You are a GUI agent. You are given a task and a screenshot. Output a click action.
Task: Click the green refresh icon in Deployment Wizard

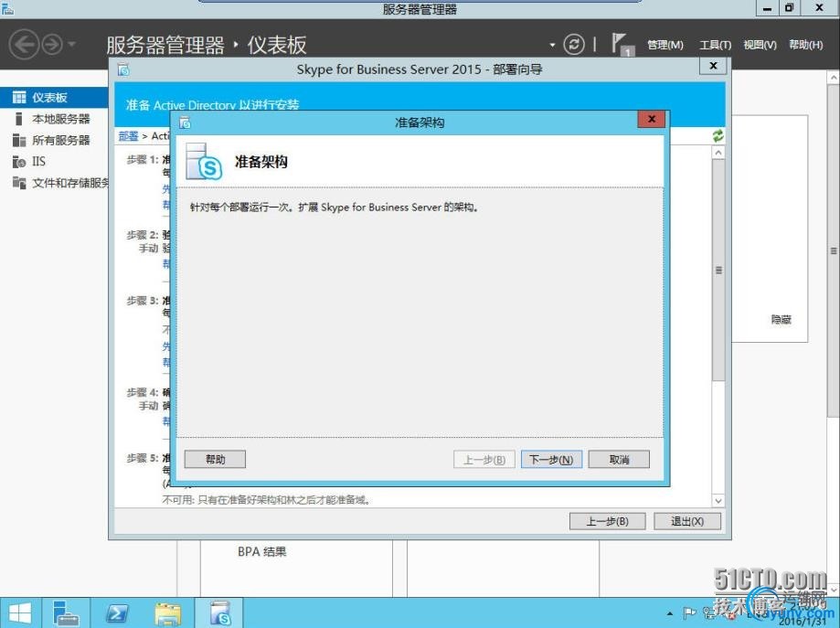click(x=718, y=135)
